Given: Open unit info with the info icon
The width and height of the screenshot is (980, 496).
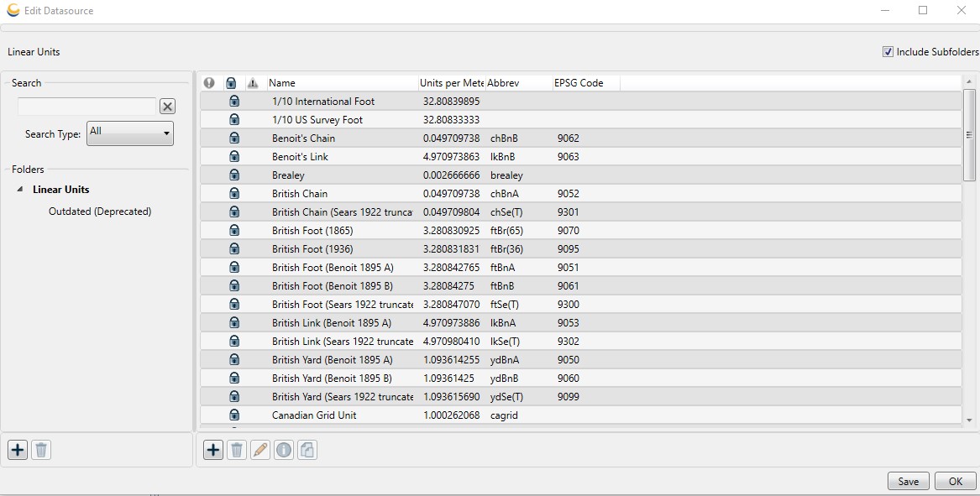Looking at the screenshot, I should click(284, 450).
